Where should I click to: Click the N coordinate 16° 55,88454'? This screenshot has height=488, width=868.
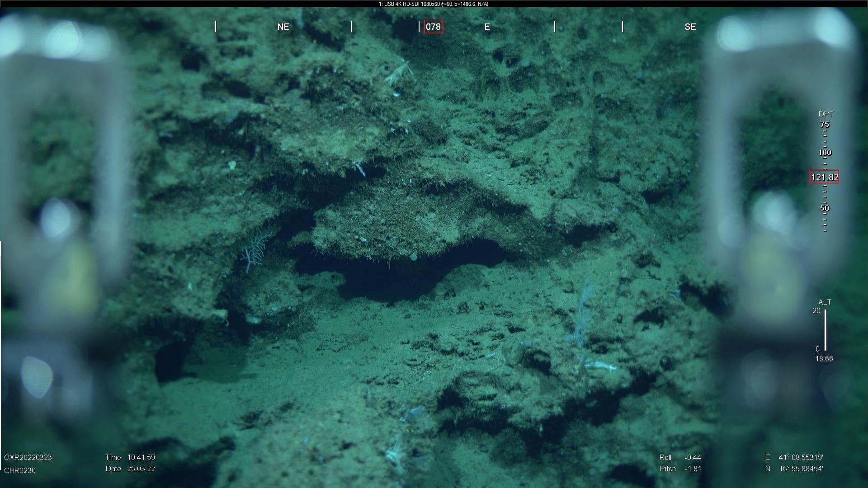pos(801,469)
